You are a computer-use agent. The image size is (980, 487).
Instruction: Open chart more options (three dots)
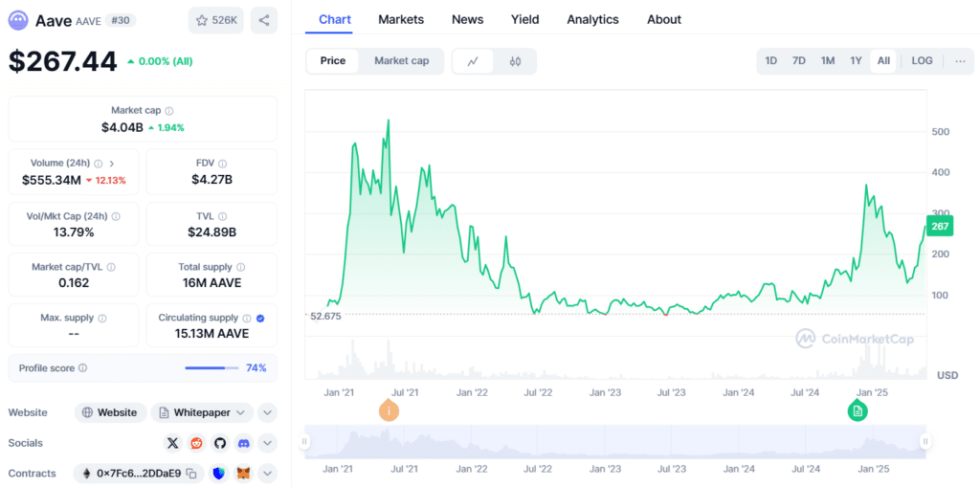click(960, 60)
